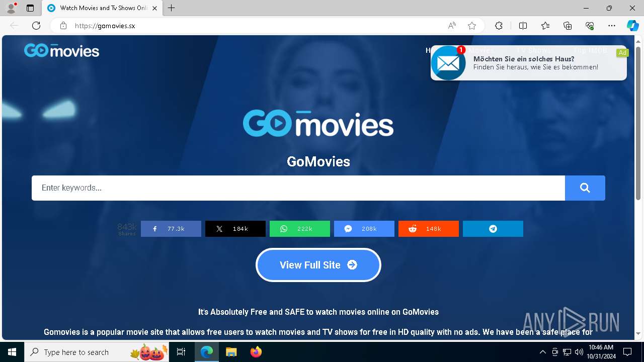Open the tab actions menu icon

click(30, 8)
